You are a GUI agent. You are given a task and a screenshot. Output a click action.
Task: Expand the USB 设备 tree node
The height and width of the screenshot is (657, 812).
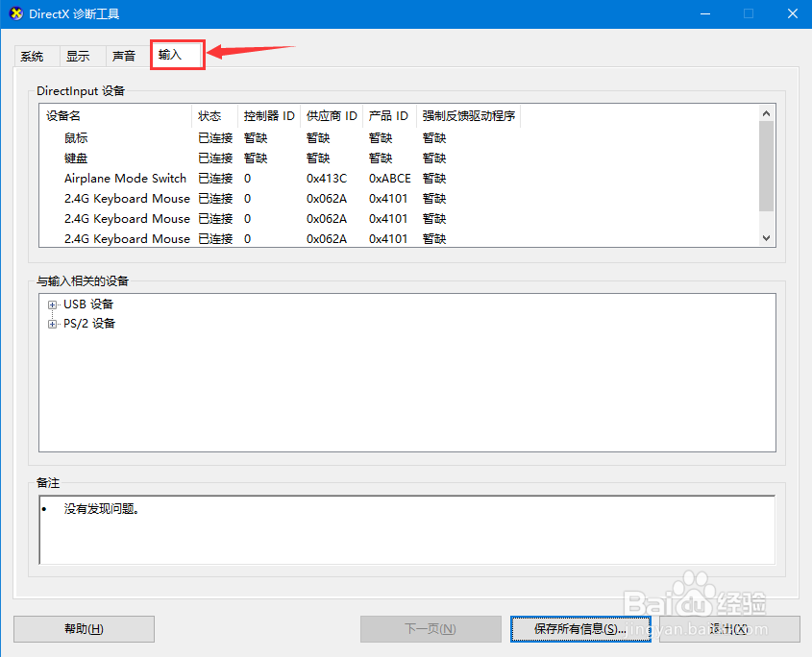point(51,304)
